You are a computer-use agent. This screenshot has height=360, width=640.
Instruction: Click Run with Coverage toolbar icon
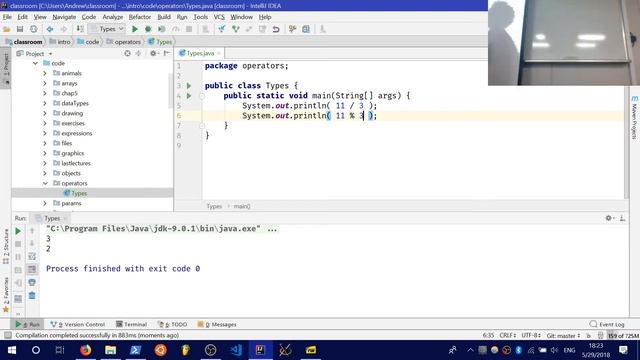(x=162, y=29)
